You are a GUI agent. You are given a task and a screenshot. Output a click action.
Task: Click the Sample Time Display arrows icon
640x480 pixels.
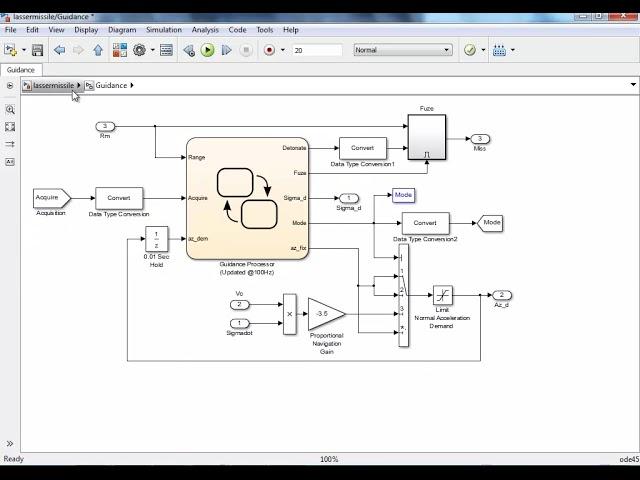click(x=10, y=144)
